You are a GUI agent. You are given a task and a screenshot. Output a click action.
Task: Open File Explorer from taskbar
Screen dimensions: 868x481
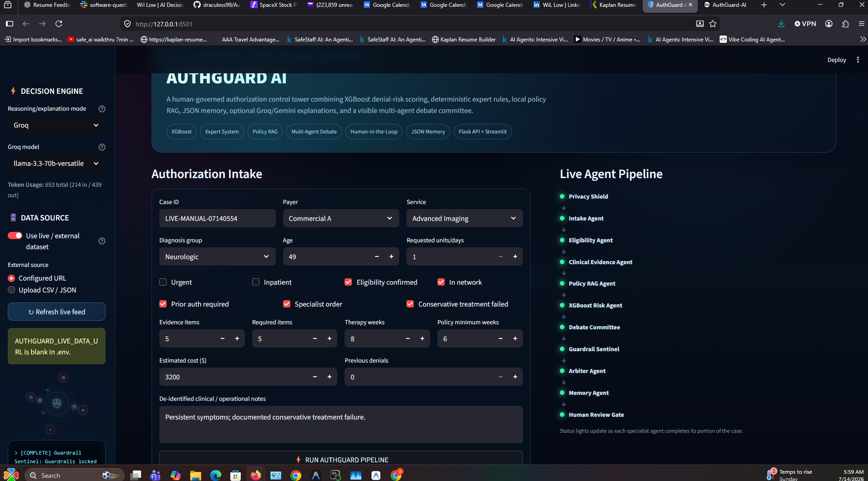196,475
